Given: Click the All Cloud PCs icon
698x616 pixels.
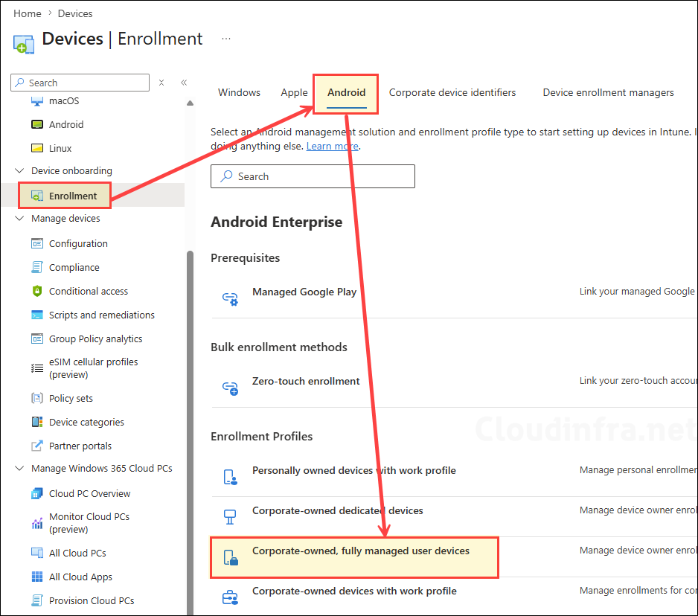Looking at the screenshot, I should click(37, 553).
